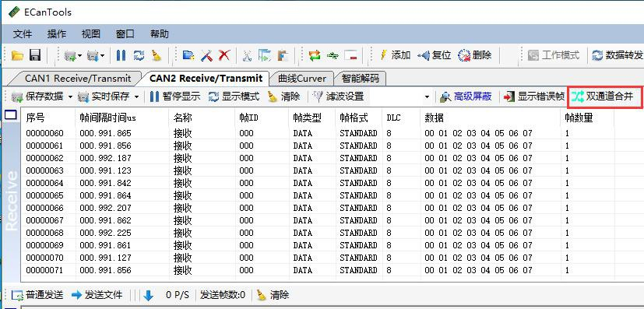Click the pause icon in the main toolbar
The image size is (644, 309).
[121, 55]
